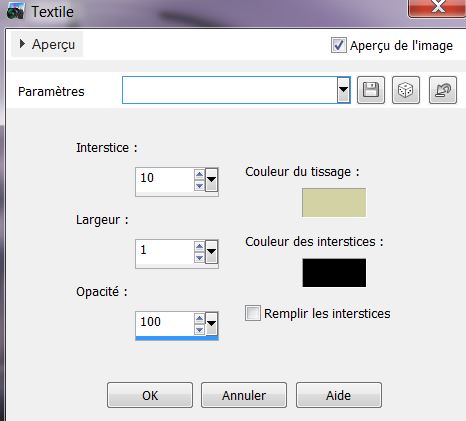Click the Textile dialog title bar app icon
466x421 pixels.
tap(15, 12)
